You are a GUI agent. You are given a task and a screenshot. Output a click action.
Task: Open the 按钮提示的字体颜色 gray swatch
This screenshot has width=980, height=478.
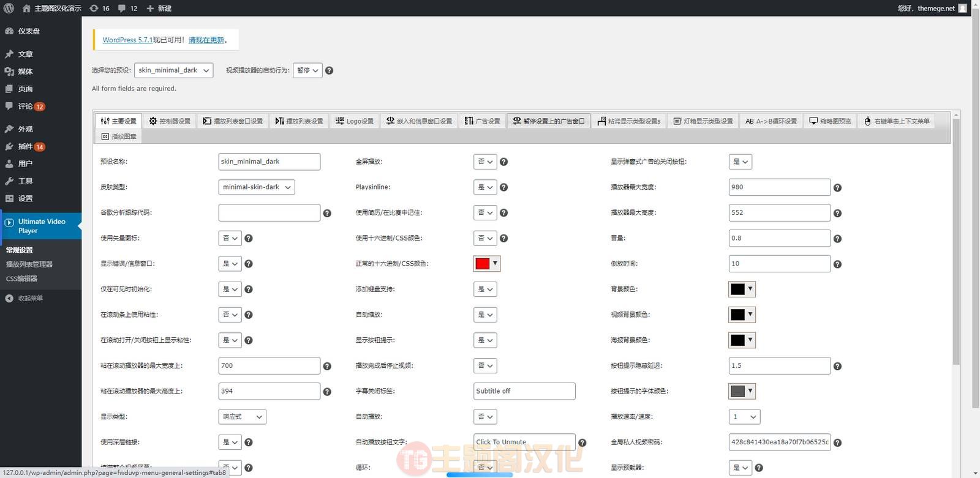coord(742,391)
